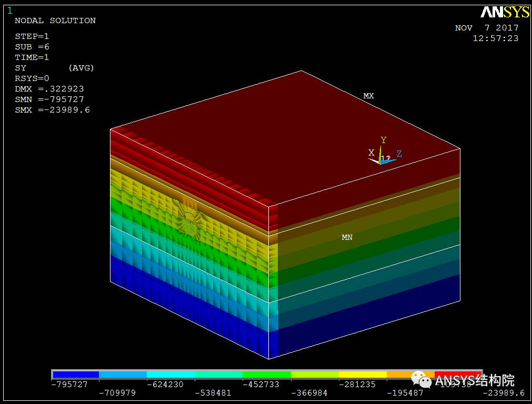Screen dimensions: 532x404
Task: Click the SMN =-795727 value
Action: [x=49, y=99]
